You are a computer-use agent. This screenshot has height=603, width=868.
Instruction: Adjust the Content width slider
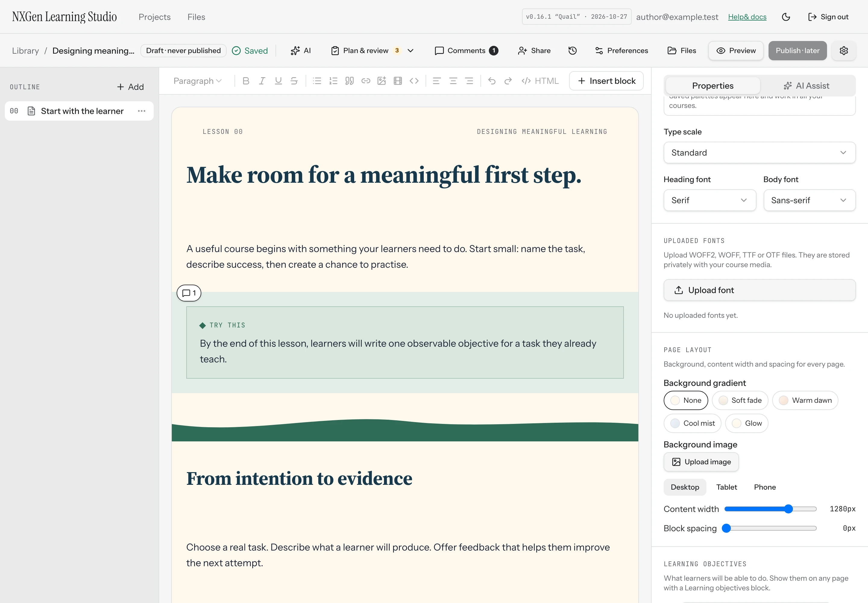[x=771, y=509]
